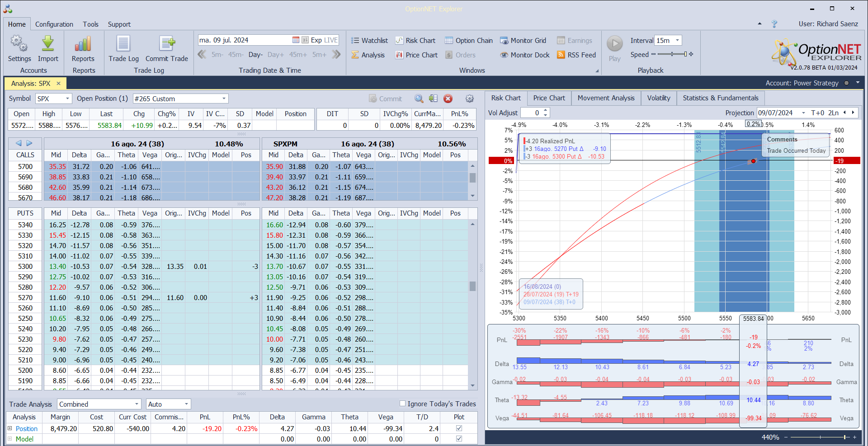Toggle Plot checkbox for Position row
Screen dimensions: 868x446
[x=459, y=428]
